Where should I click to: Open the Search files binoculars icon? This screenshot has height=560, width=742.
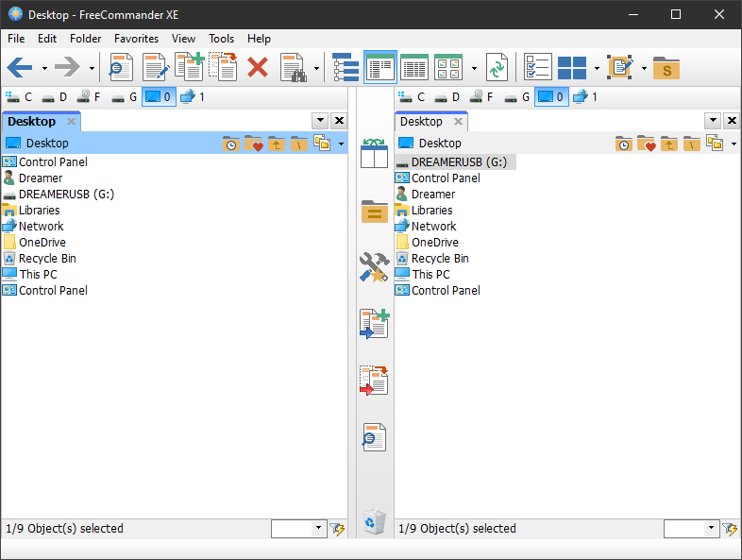(294, 67)
